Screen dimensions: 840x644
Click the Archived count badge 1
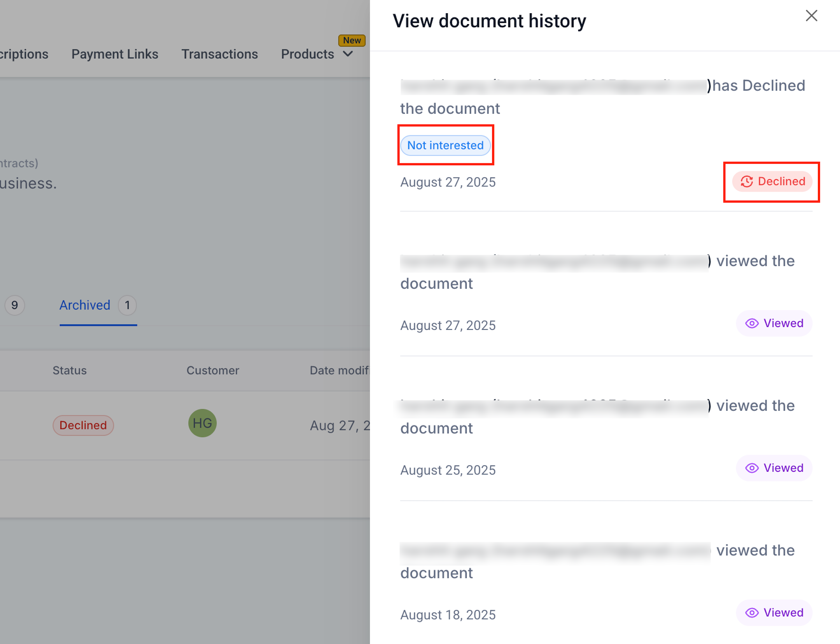(127, 305)
